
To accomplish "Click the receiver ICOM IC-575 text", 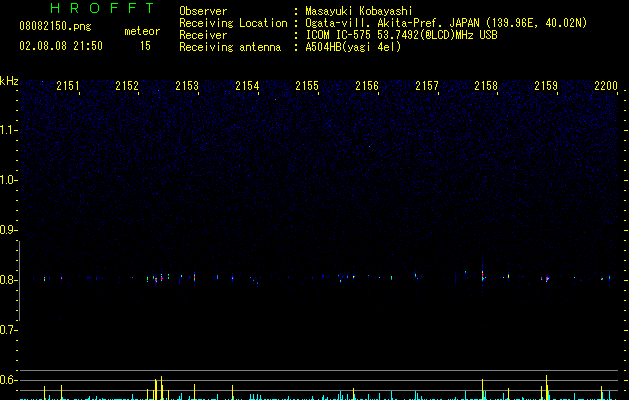I will point(401,35).
